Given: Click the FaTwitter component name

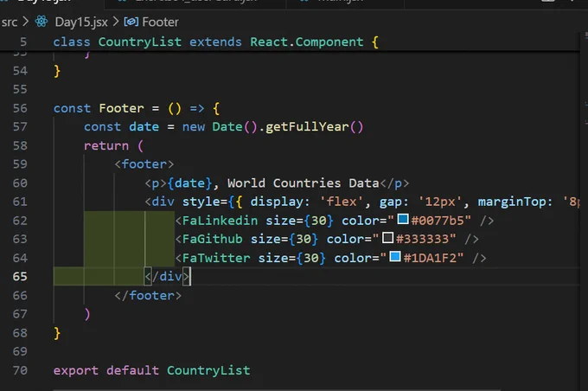Looking at the screenshot, I should 216,258.
